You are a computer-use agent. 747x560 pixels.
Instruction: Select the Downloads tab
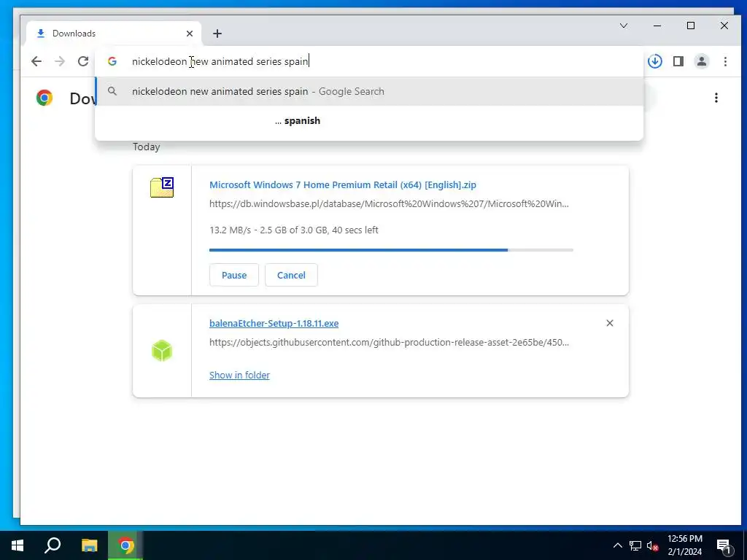115,34
